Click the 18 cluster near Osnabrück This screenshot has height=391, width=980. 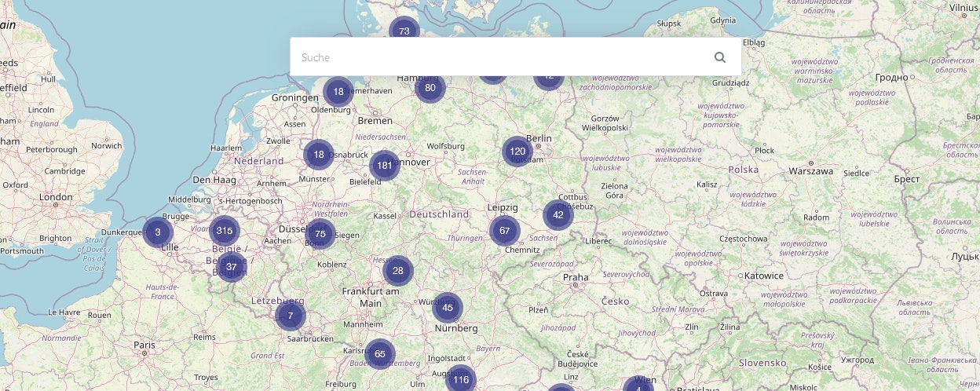[x=319, y=155]
